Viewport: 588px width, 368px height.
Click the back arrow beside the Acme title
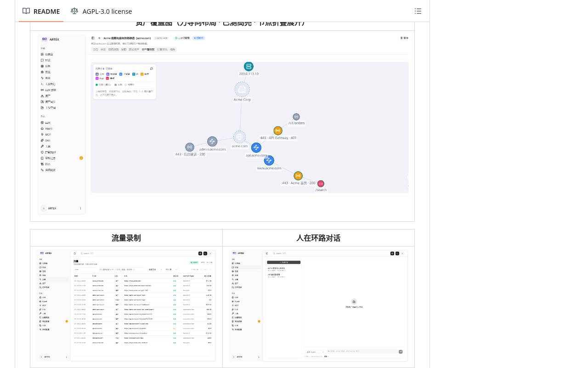100,38
